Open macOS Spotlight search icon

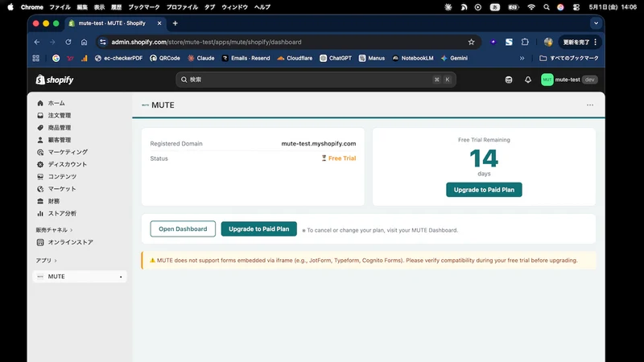tap(547, 7)
